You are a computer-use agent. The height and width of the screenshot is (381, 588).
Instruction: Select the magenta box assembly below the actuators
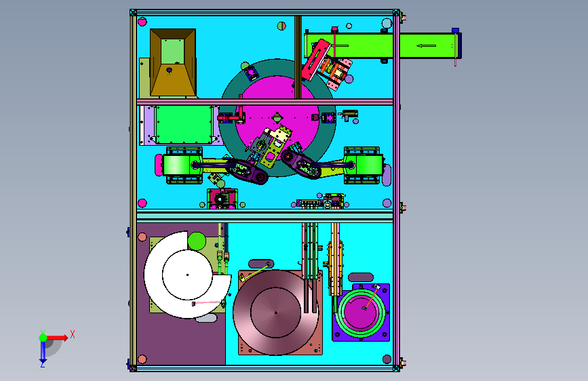222,198
